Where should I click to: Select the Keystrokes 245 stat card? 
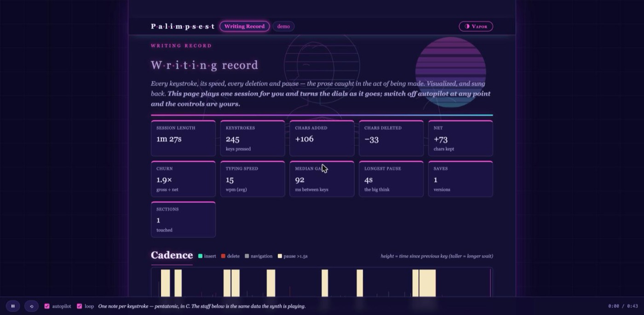click(x=253, y=138)
